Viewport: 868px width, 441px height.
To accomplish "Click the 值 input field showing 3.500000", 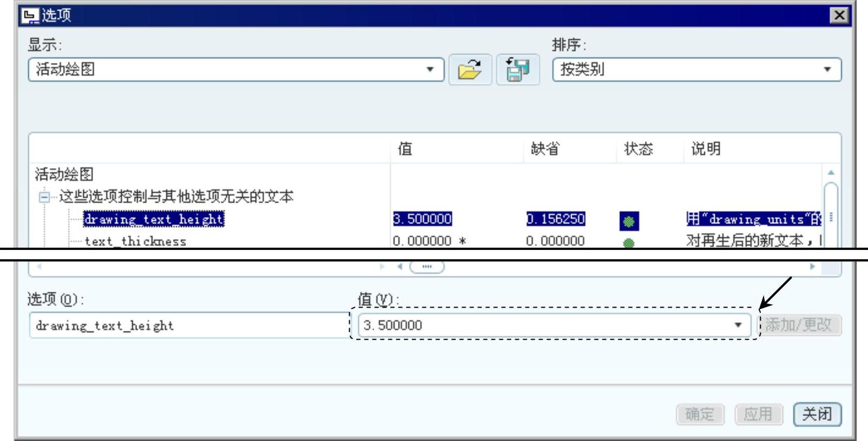I will click(x=555, y=325).
